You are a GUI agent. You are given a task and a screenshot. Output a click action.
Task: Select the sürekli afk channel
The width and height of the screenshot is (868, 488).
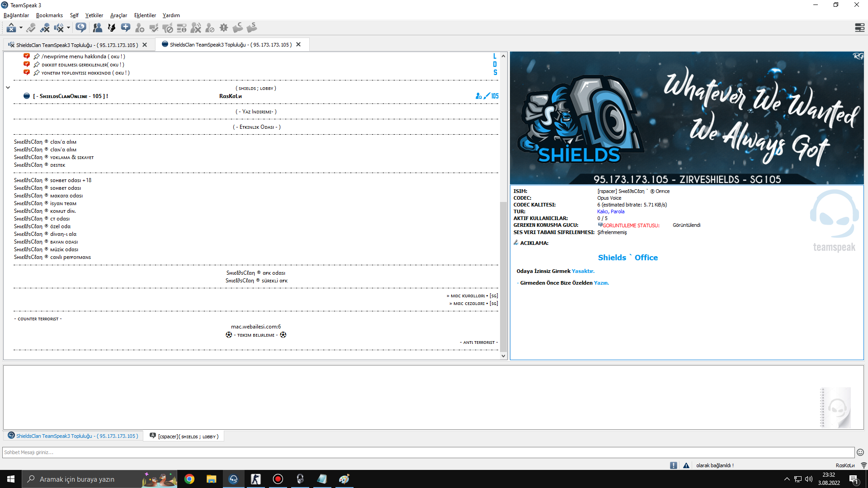tap(257, 281)
